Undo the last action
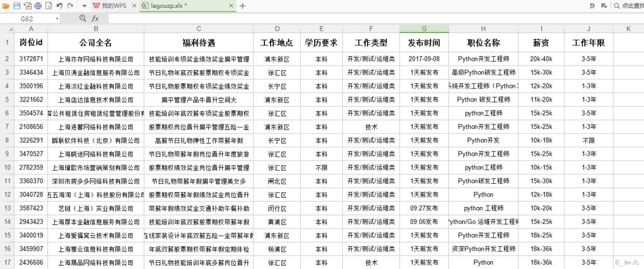The height and width of the screenshot is (269, 644). coord(59,6)
